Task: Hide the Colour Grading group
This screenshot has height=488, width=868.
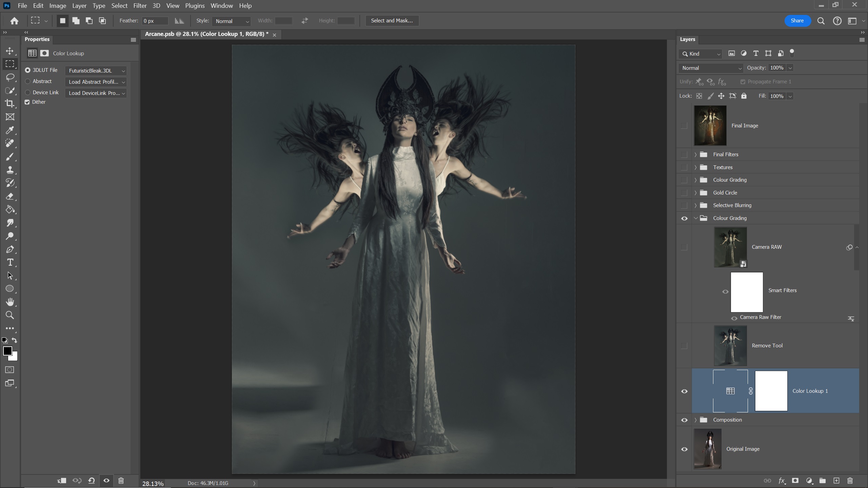Action: tap(684, 218)
